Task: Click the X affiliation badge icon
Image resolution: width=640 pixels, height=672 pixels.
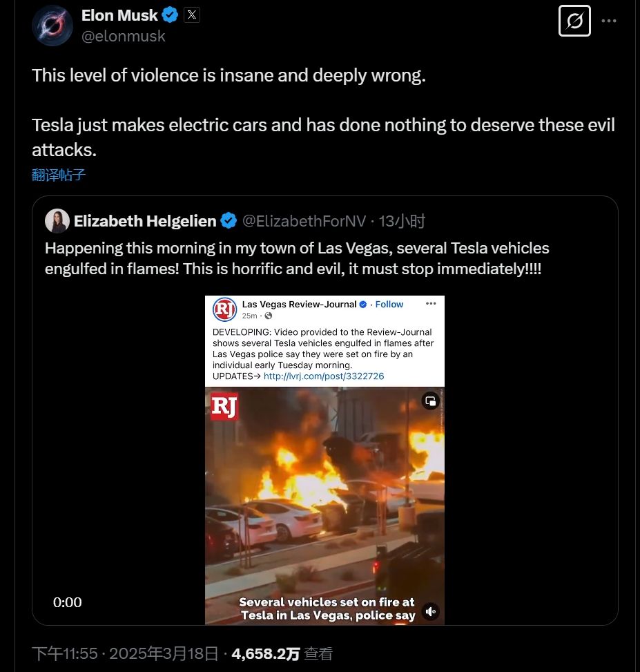Action: coord(192,15)
